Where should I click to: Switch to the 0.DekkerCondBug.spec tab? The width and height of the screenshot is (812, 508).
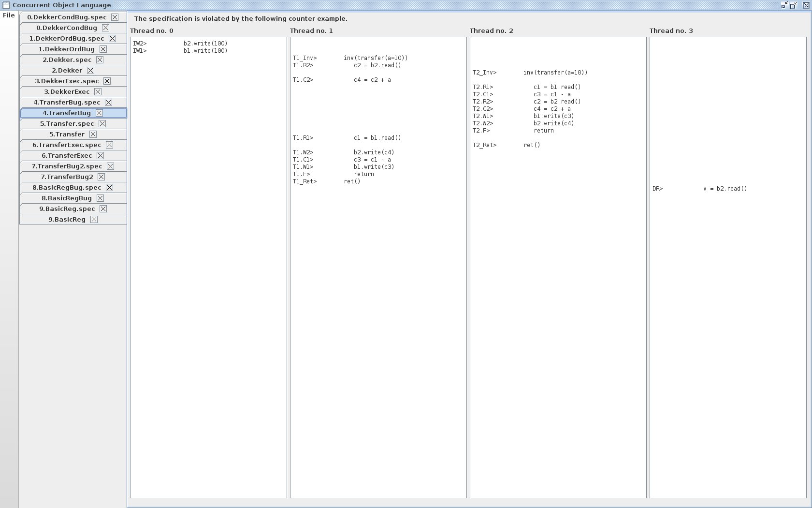[73, 17]
